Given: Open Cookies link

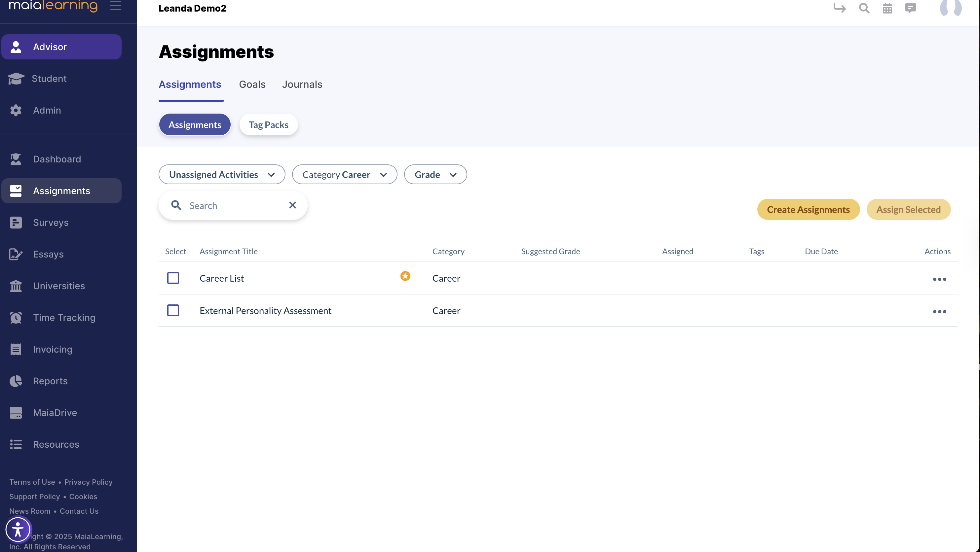Looking at the screenshot, I should click(x=83, y=497).
